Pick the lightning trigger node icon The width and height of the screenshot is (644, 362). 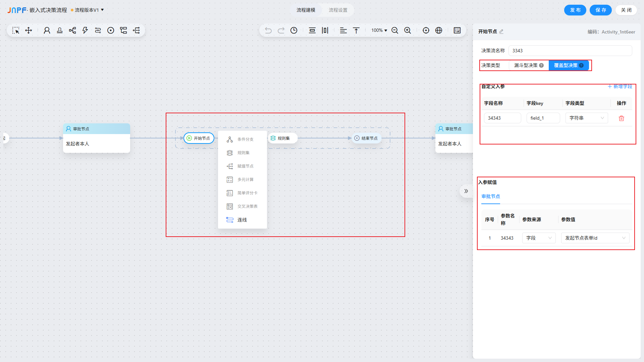click(x=85, y=31)
